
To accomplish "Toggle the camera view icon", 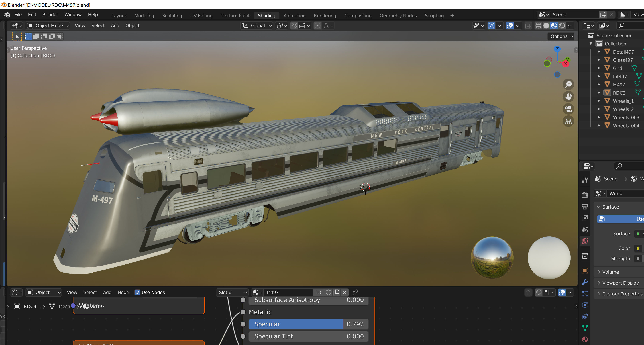I will pos(568,109).
